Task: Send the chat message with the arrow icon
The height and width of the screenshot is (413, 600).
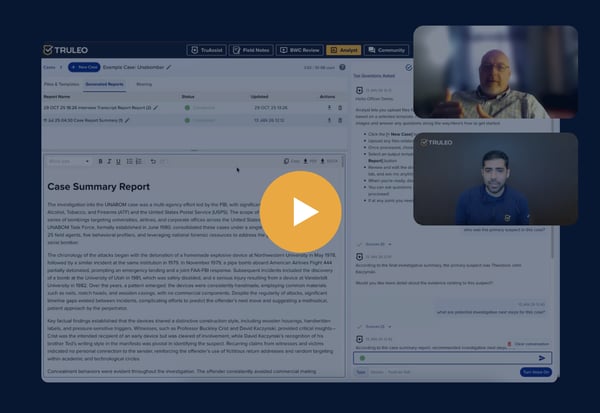Action: (x=542, y=358)
